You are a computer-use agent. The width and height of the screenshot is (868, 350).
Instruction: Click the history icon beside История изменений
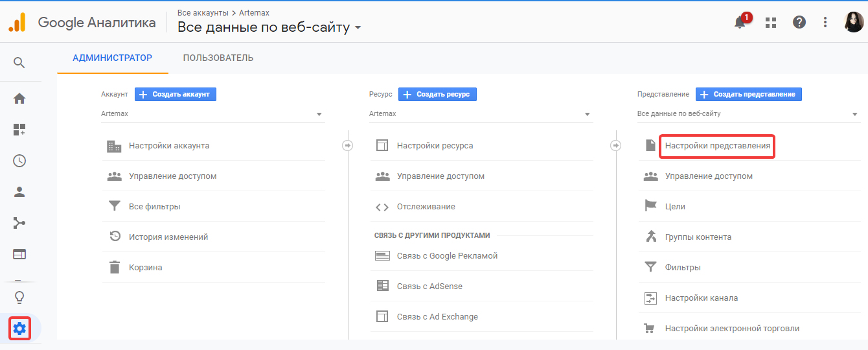tap(114, 237)
